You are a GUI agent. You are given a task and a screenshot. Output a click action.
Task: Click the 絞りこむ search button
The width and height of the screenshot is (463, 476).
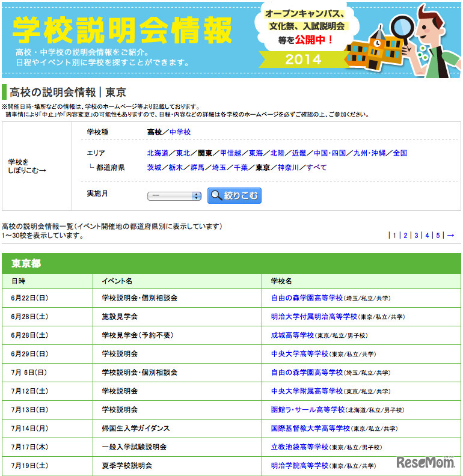(235, 195)
